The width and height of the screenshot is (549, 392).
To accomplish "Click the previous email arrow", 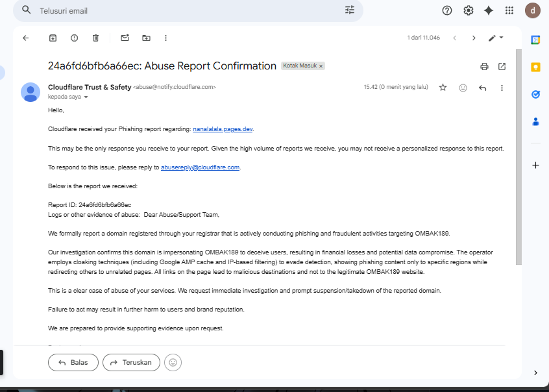I will (x=454, y=38).
